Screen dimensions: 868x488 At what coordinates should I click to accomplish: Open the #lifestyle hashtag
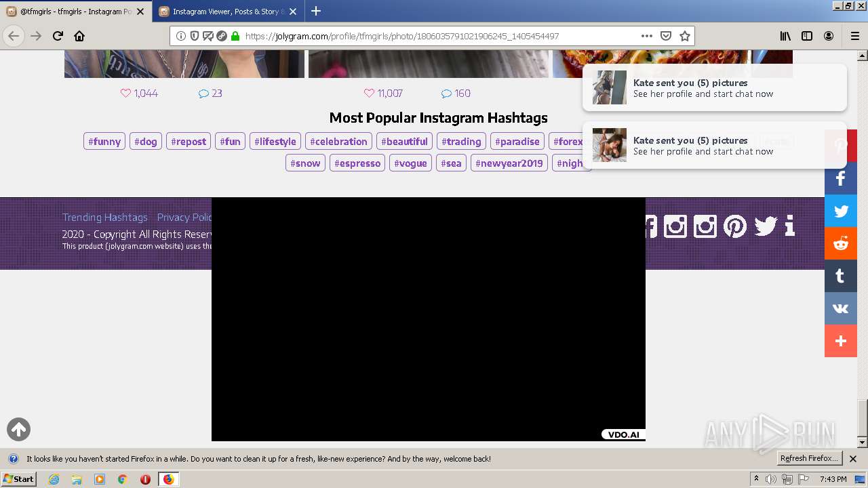[275, 141]
